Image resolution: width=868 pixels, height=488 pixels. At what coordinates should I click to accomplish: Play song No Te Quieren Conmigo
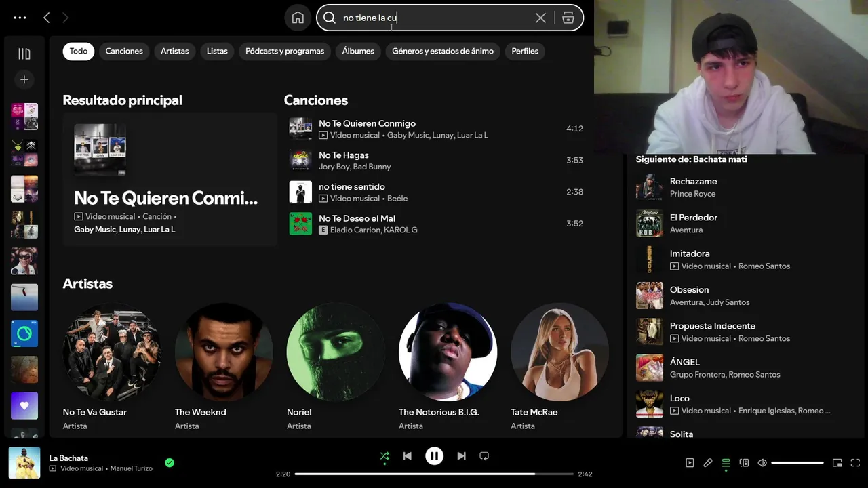pyautogui.click(x=436, y=129)
